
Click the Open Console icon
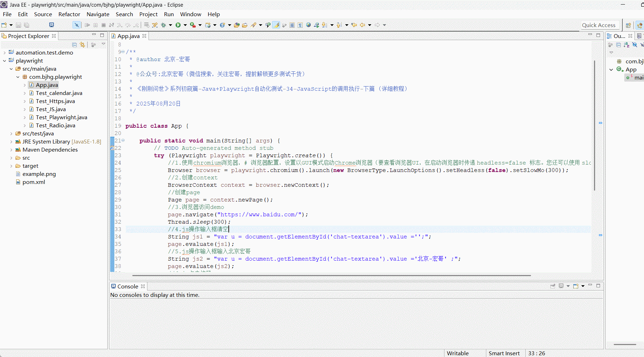click(x=576, y=286)
